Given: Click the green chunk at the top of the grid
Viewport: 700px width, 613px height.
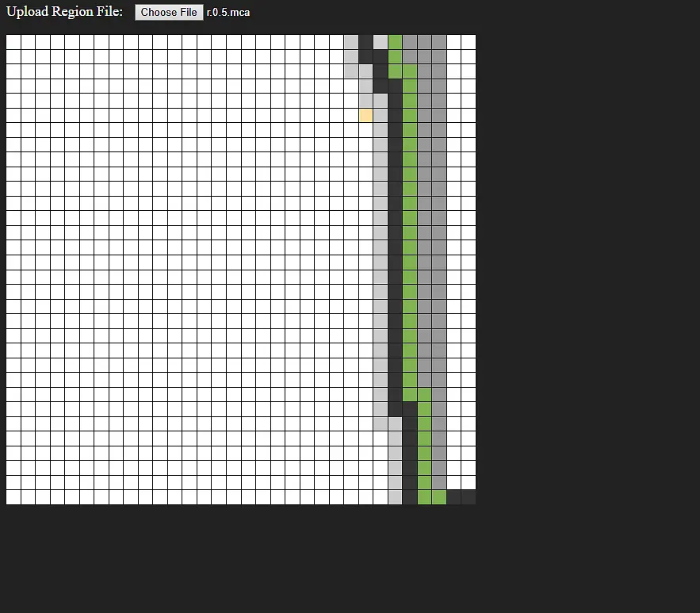Looking at the screenshot, I should point(395,41).
